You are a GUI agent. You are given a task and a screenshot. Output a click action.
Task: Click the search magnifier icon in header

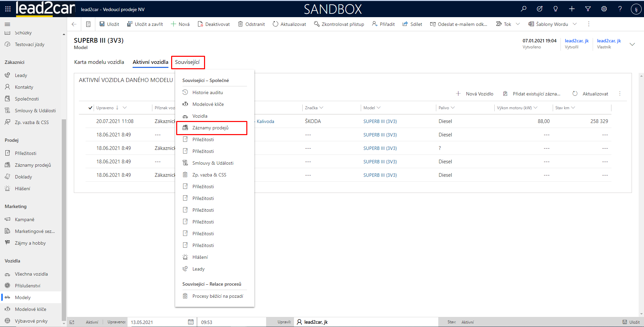coord(524,9)
